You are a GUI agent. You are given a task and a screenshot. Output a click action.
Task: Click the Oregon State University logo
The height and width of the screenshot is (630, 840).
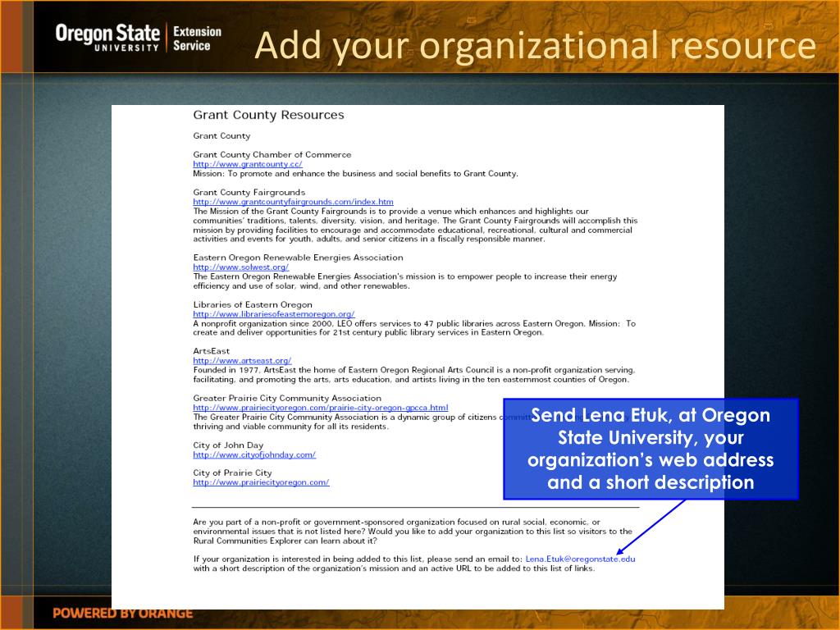pos(107,38)
